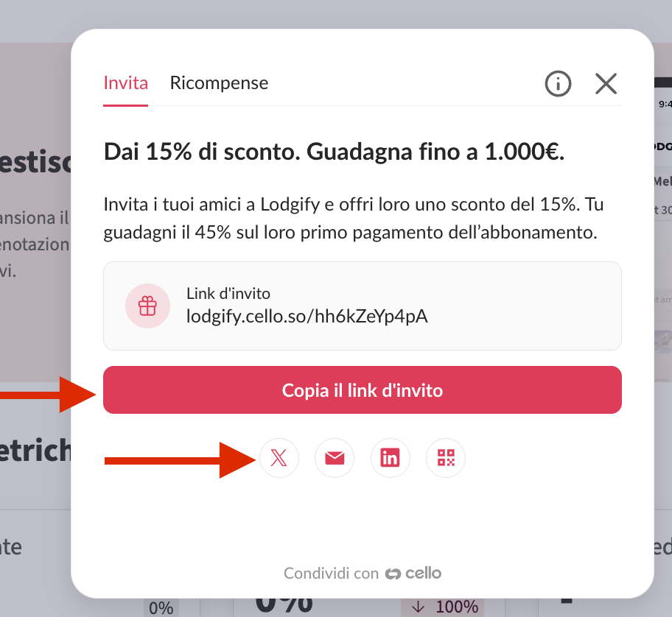Open the info circle icon

click(x=558, y=83)
